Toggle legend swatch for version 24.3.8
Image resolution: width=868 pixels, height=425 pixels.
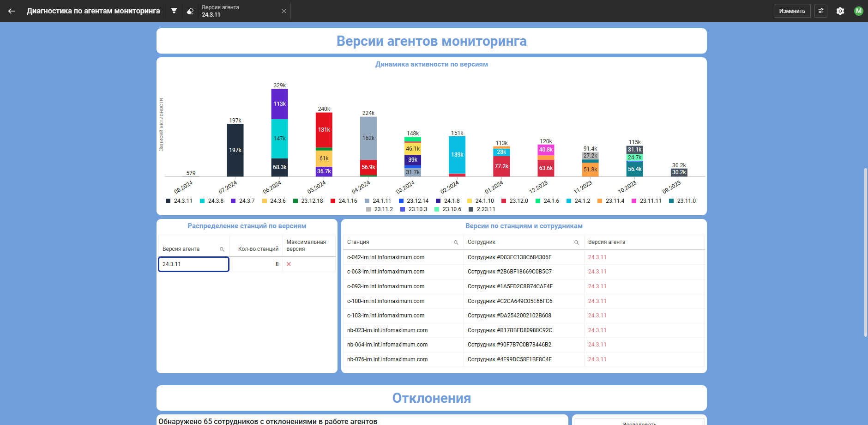[202, 201]
